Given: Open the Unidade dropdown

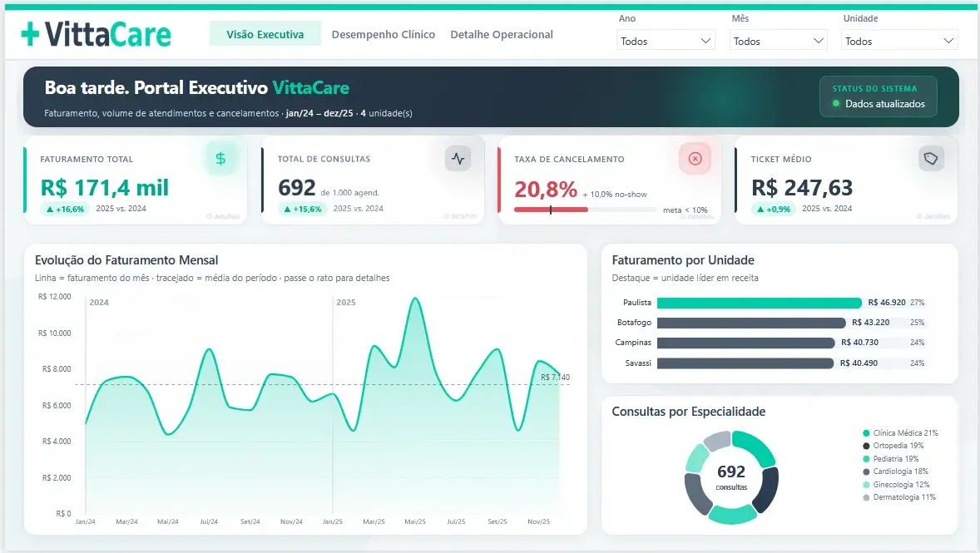Looking at the screenshot, I should click(899, 42).
